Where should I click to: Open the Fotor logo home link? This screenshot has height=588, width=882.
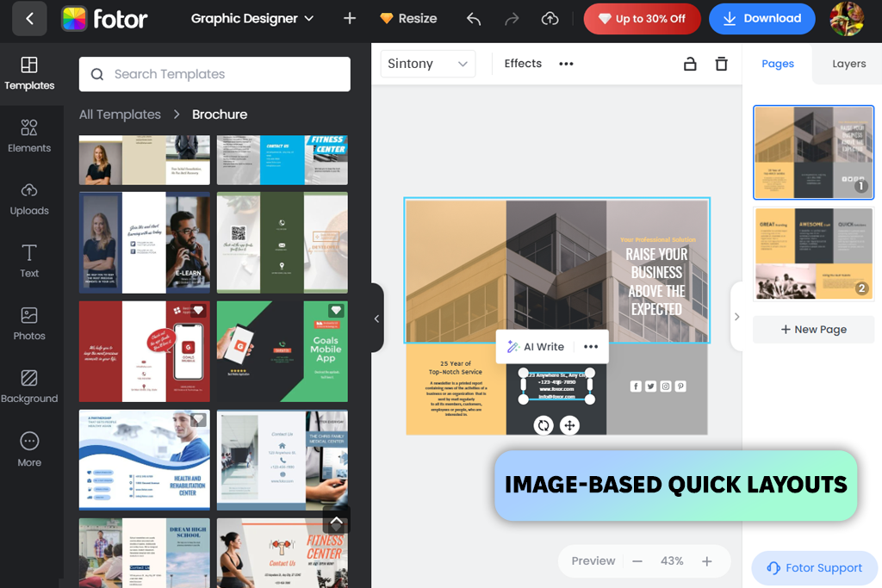(104, 19)
